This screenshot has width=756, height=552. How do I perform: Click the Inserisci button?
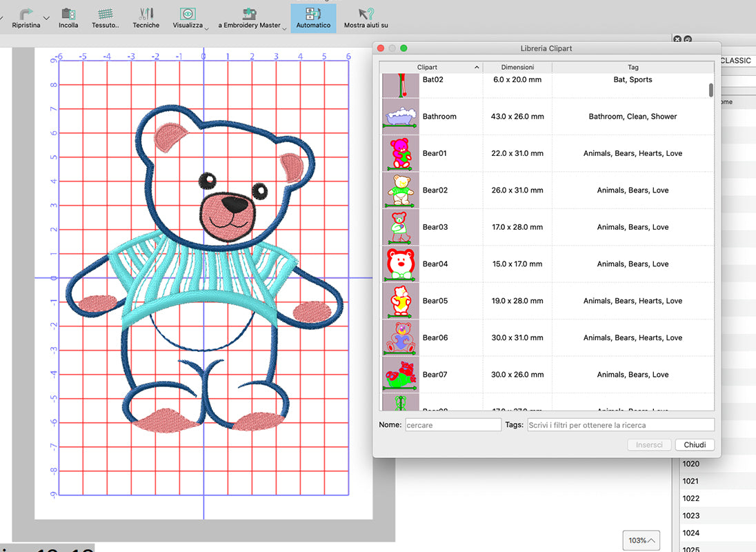(x=649, y=445)
